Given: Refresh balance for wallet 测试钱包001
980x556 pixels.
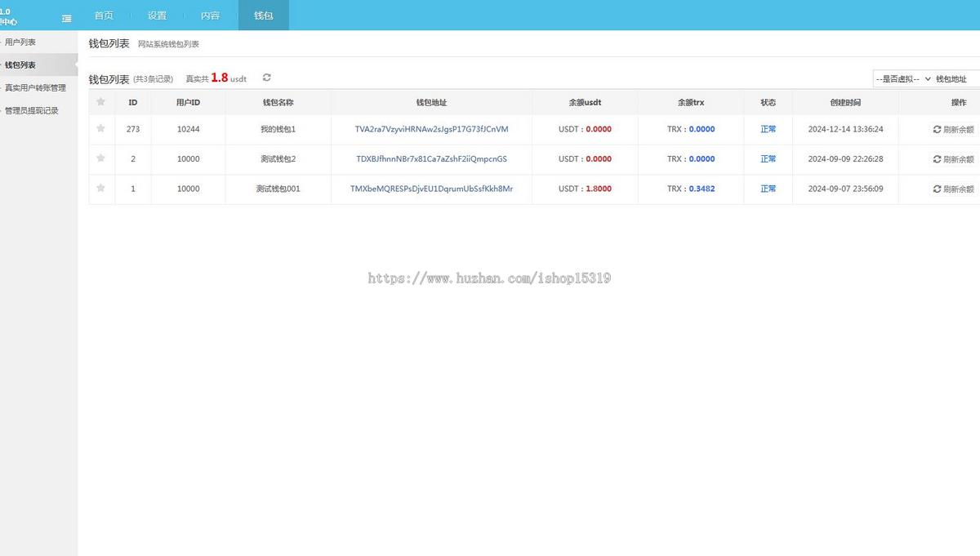Looking at the screenshot, I should [953, 189].
